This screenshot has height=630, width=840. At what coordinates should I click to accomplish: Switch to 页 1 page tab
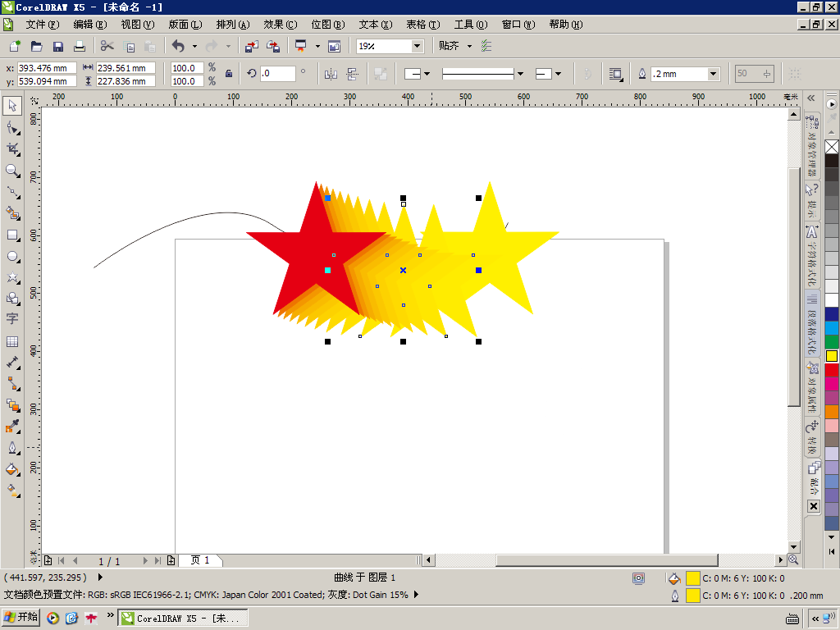199,560
